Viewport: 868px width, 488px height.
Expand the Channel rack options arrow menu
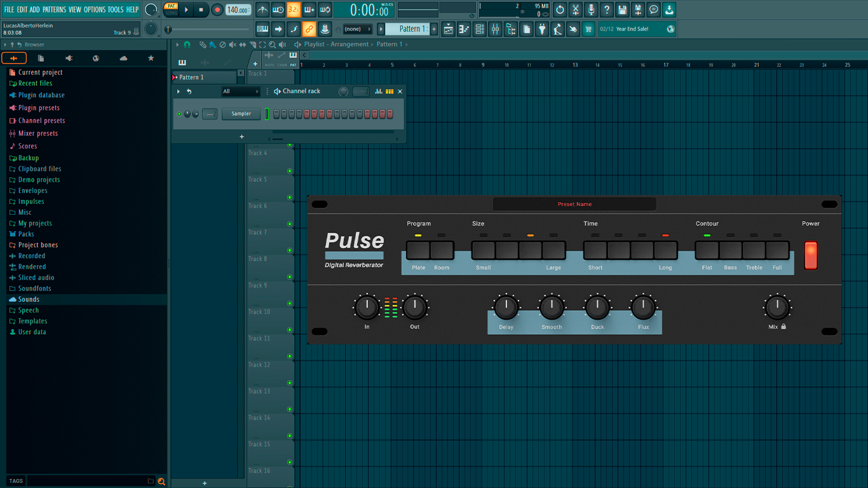[x=179, y=91]
